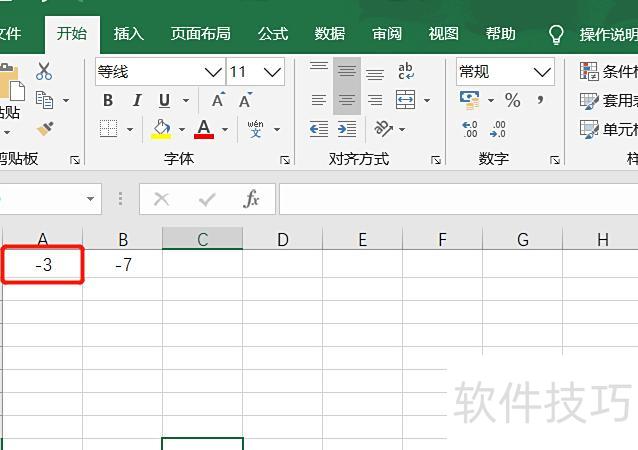Align text right

375,100
